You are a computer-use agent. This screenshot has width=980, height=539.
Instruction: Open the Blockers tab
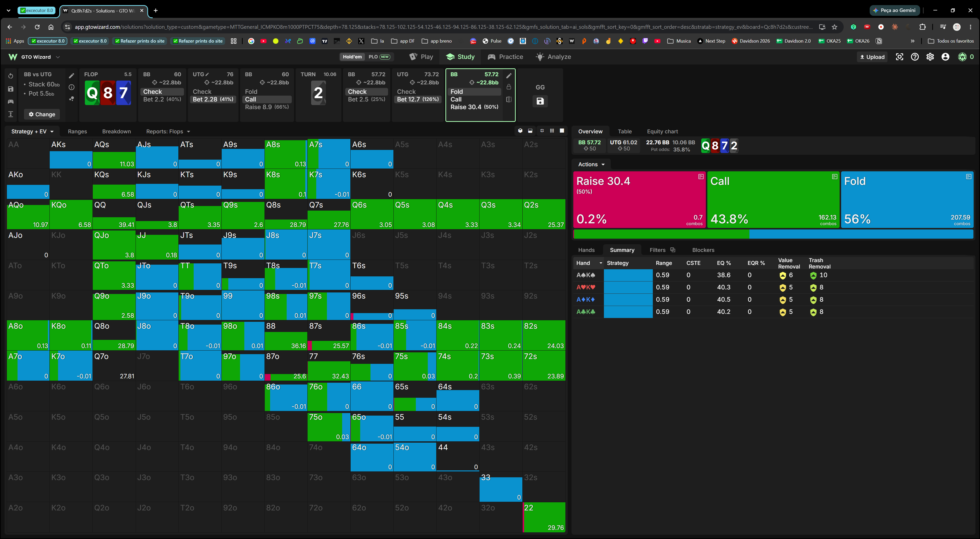click(x=703, y=250)
